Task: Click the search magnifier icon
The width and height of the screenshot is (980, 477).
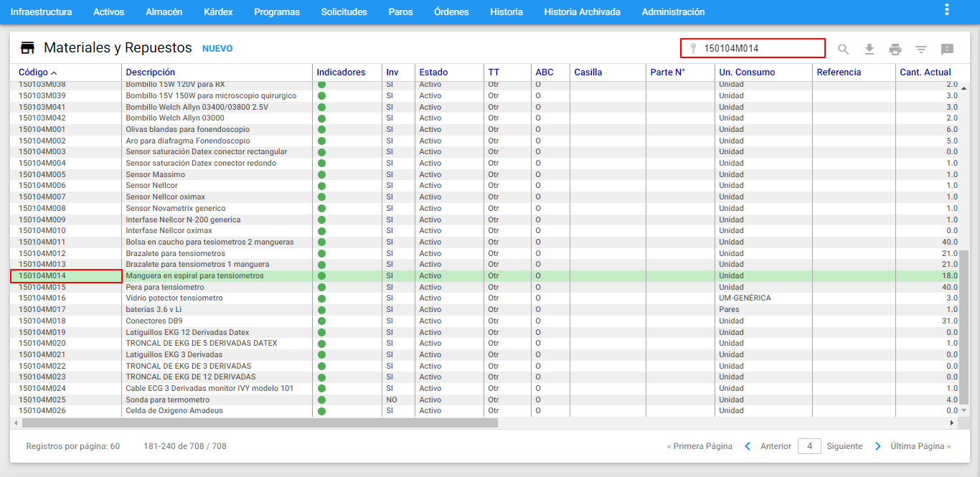Action: [844, 49]
